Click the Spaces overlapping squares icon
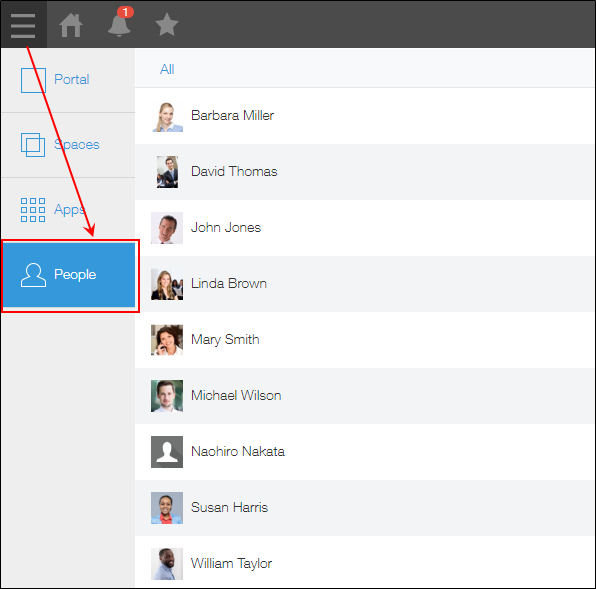The width and height of the screenshot is (596, 589). tap(33, 145)
